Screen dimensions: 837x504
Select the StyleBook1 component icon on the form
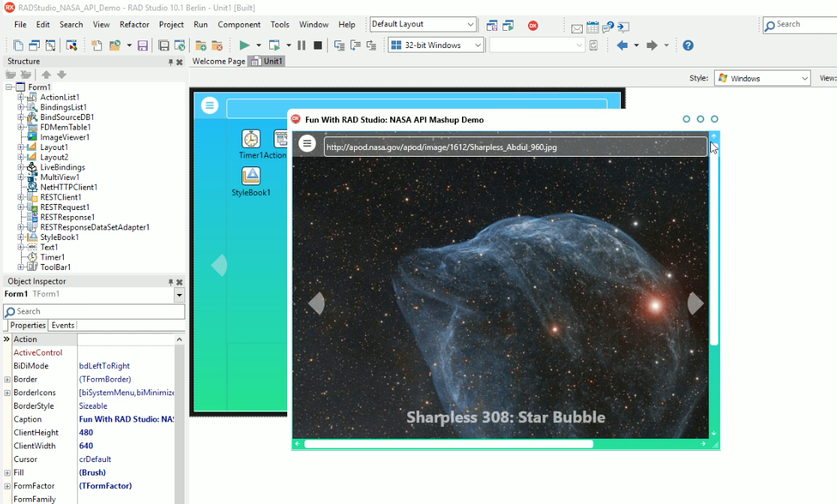251,176
